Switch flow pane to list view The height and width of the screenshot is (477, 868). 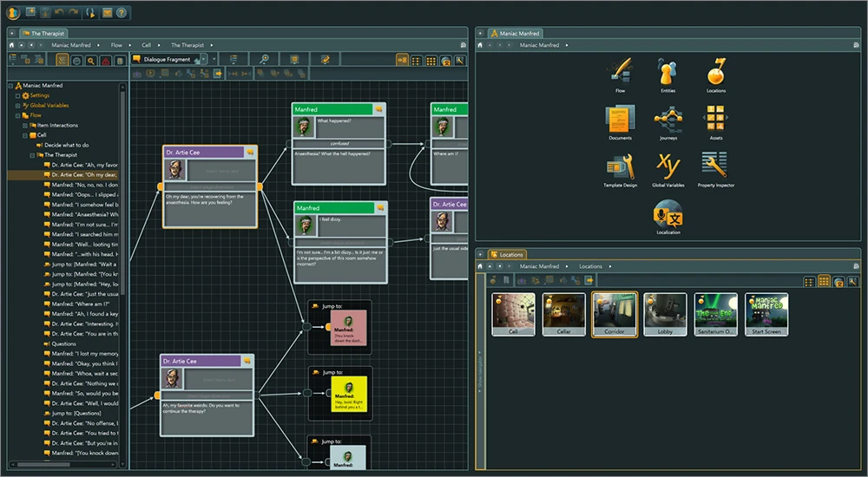coord(417,60)
